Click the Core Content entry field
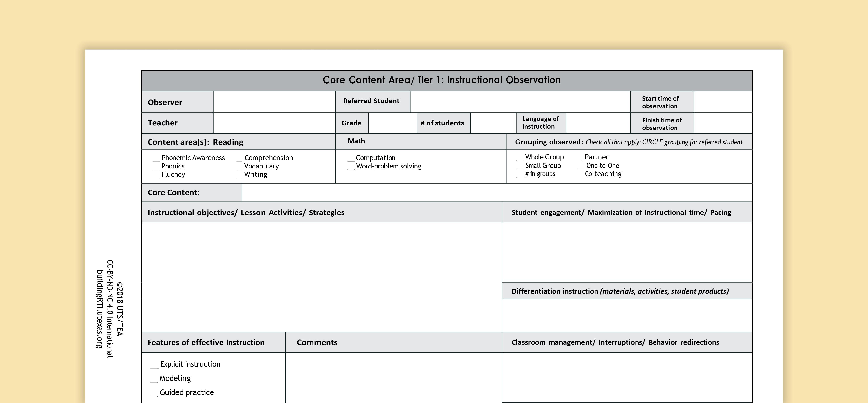This screenshot has height=403, width=868. click(x=497, y=192)
